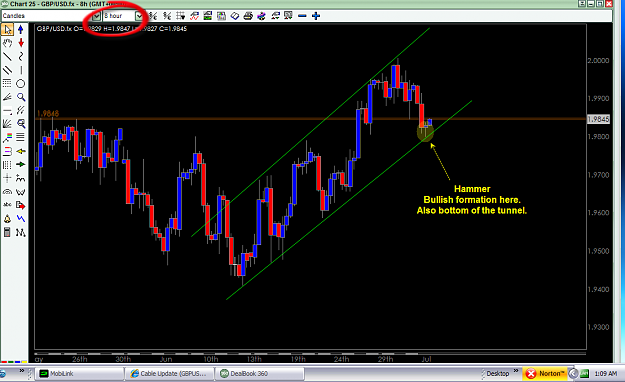625x382 pixels.
Task: Switch to DealBook 360 taskbar button
Action: click(x=260, y=374)
